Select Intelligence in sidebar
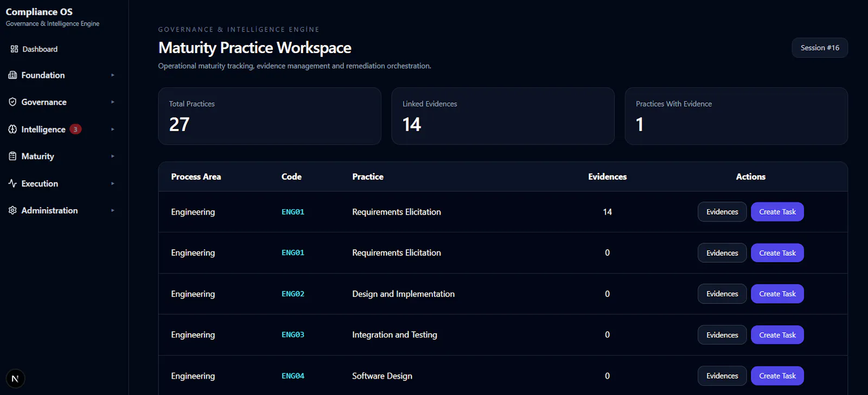Viewport: 868px width, 395px height. click(x=43, y=129)
